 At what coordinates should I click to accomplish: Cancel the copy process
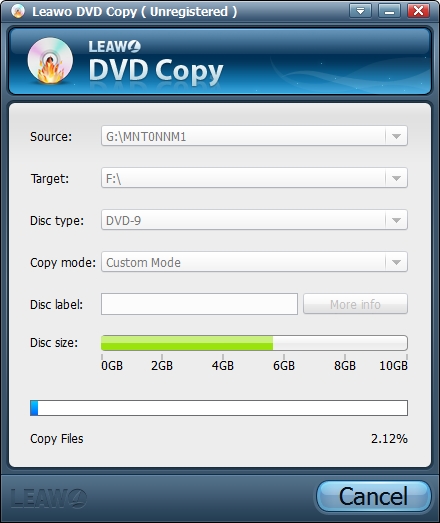[374, 497]
